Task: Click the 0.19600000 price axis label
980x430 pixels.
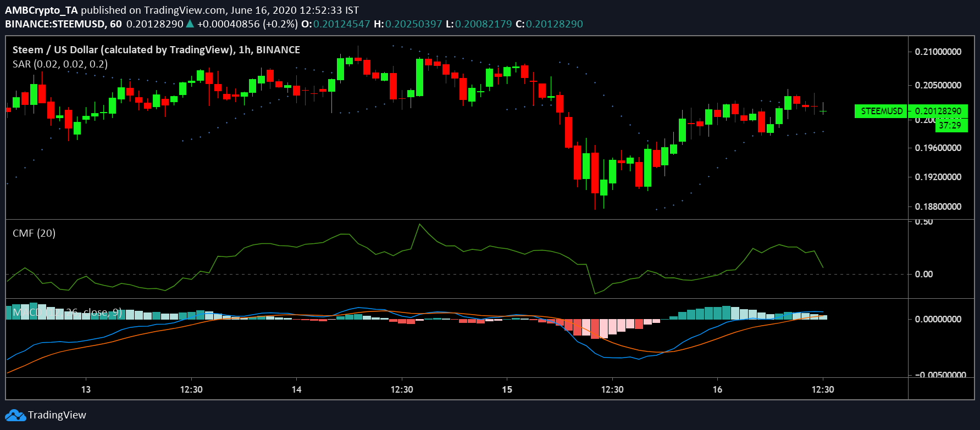Action: [x=938, y=148]
